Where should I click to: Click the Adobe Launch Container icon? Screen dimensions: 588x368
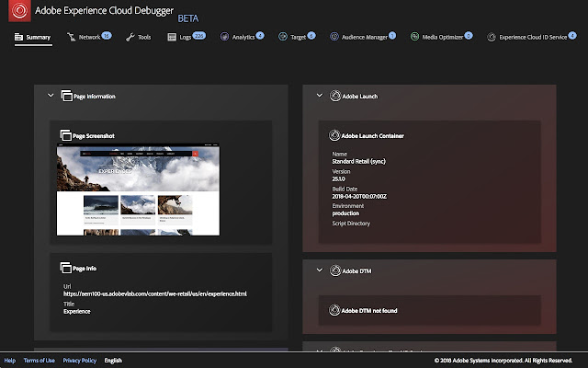click(334, 135)
